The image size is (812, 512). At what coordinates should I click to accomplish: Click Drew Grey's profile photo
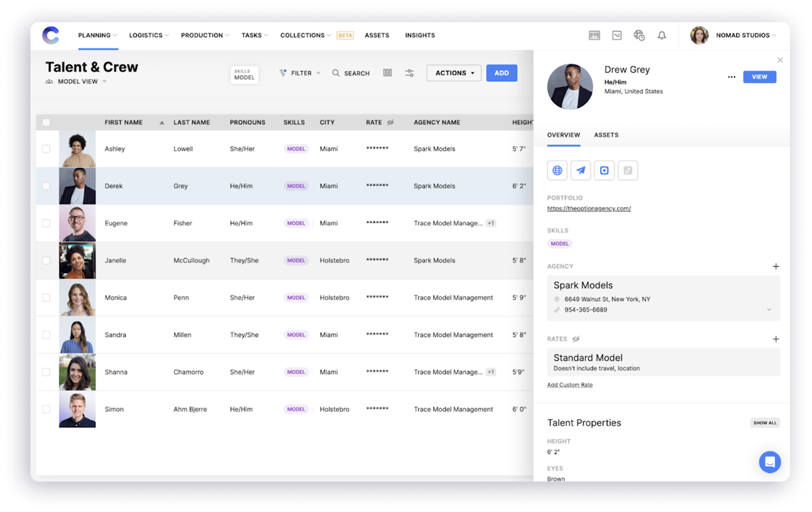pos(570,87)
